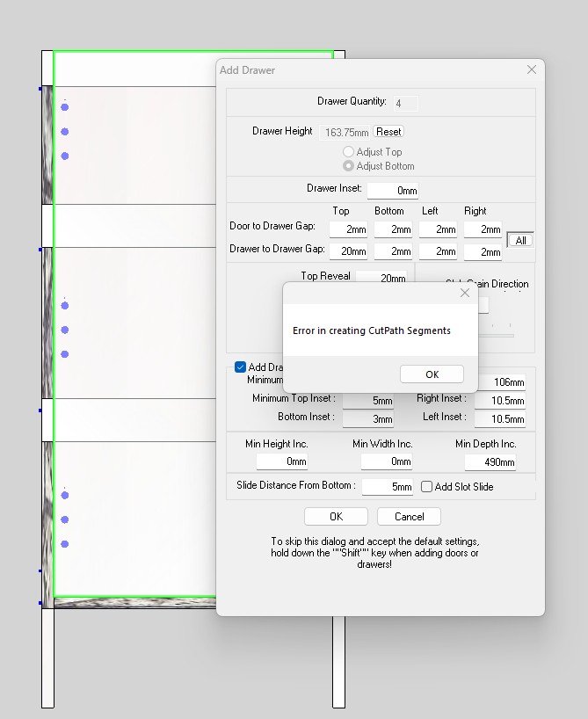
Task: Click Drawer to Drawer Gap Left field
Action: 438,252
